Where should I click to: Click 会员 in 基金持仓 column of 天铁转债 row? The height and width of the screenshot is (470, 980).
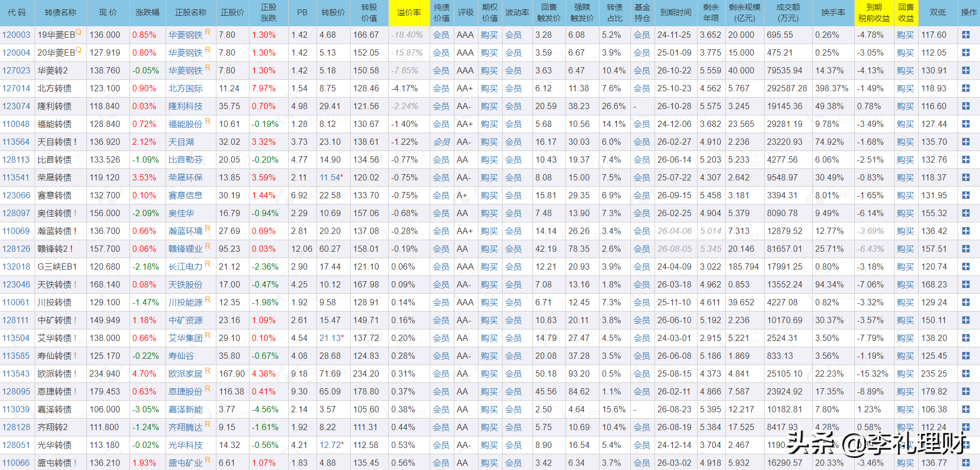tap(642, 285)
